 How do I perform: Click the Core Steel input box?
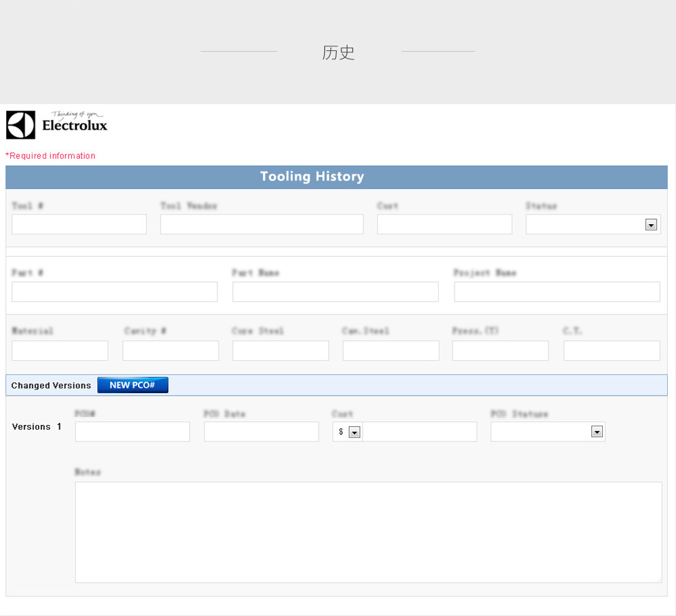pos(281,350)
